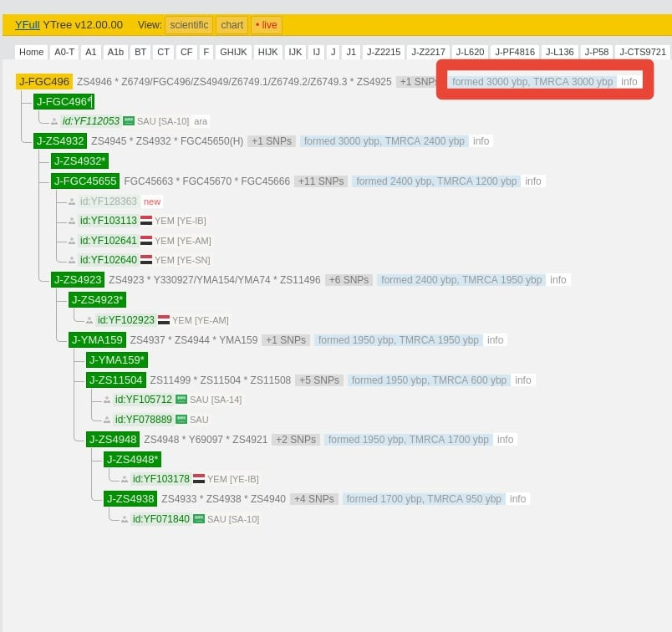Screen dimensions: 672x632
Task: Open the J-ZS4923* paragroup node
Action: click(x=97, y=300)
